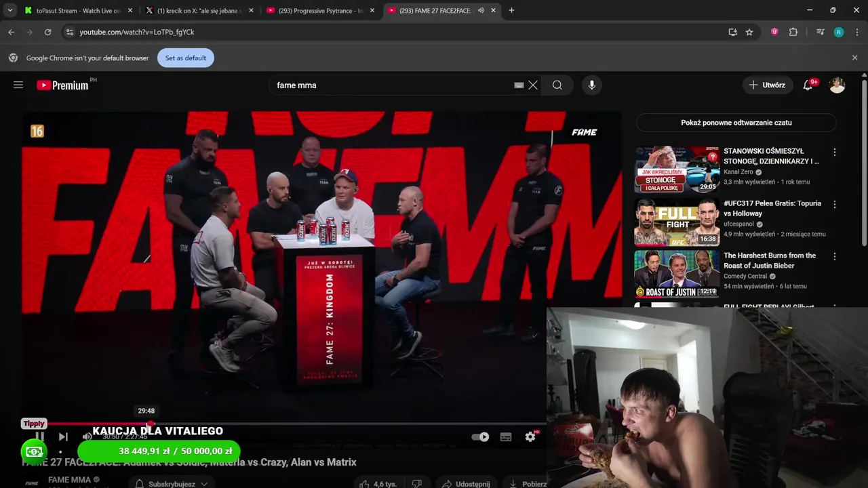Open options menu for STANOWSKI video

point(835,152)
